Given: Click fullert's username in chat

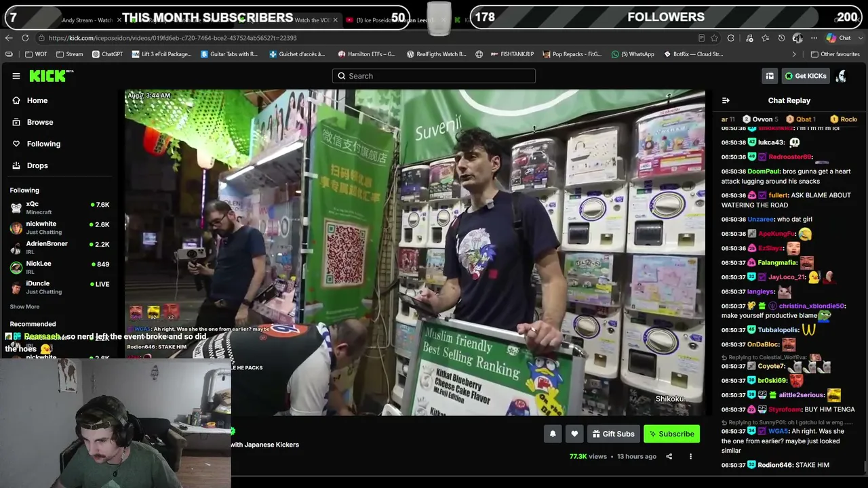Looking at the screenshot, I should click(778, 195).
